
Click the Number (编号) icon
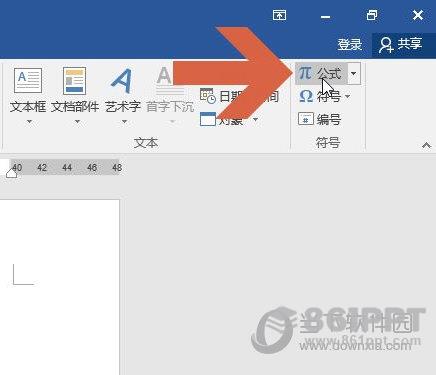[306, 119]
